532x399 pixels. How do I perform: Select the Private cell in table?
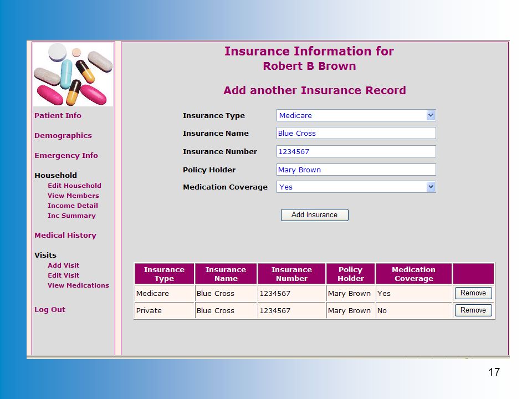165,310
